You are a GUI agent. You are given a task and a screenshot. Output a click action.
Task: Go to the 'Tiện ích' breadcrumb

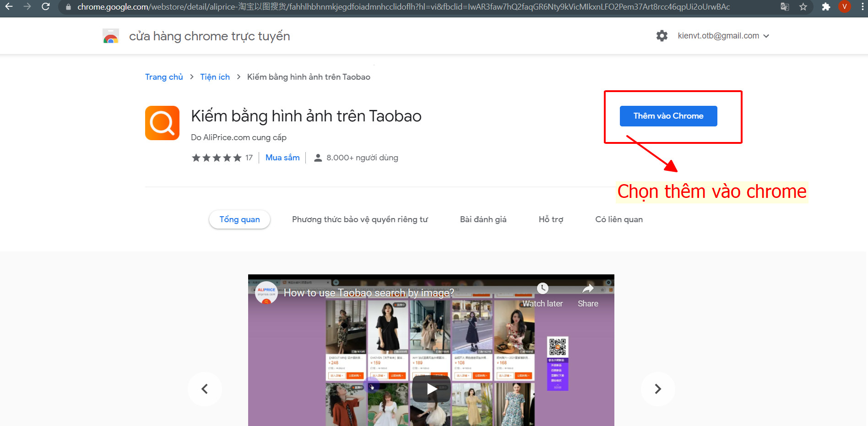pos(215,77)
